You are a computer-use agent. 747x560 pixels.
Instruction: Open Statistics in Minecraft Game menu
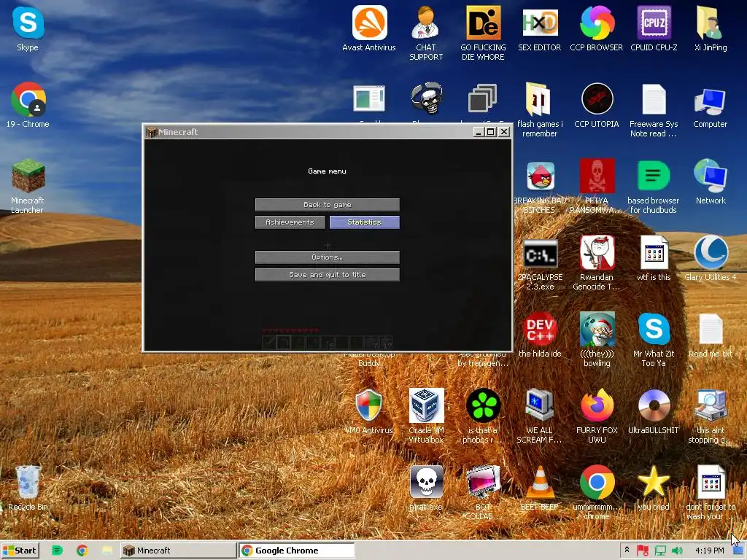coord(365,222)
